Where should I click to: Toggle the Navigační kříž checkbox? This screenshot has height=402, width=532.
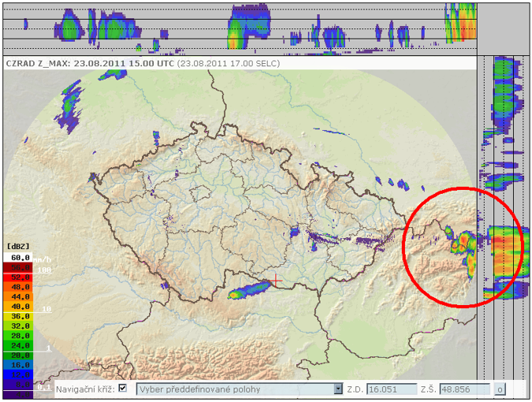point(122,388)
